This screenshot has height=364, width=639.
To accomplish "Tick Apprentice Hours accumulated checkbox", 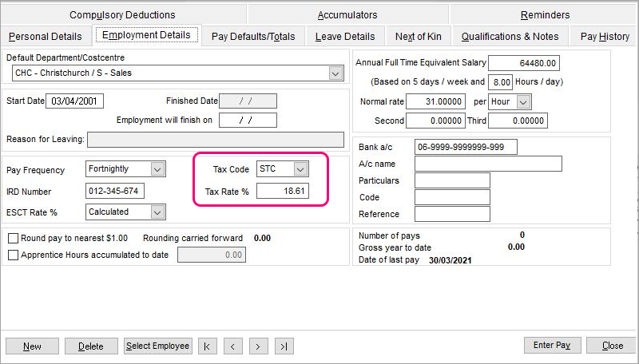I will [13, 255].
